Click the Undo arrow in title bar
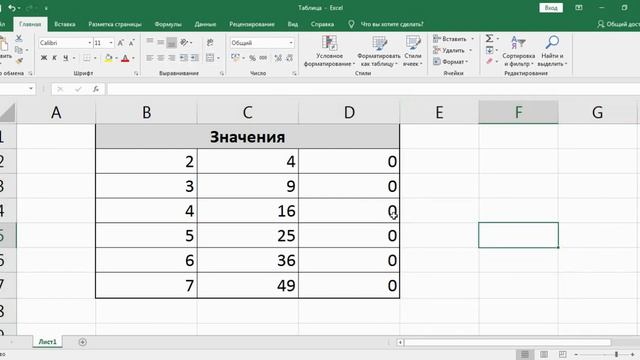The height and width of the screenshot is (360, 640). pyautogui.click(x=12, y=8)
